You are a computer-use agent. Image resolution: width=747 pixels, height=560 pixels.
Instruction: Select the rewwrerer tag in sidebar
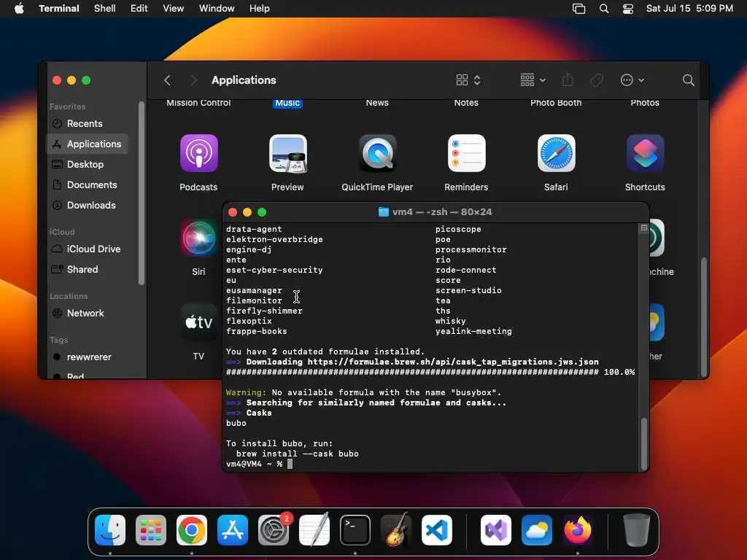pyautogui.click(x=88, y=357)
